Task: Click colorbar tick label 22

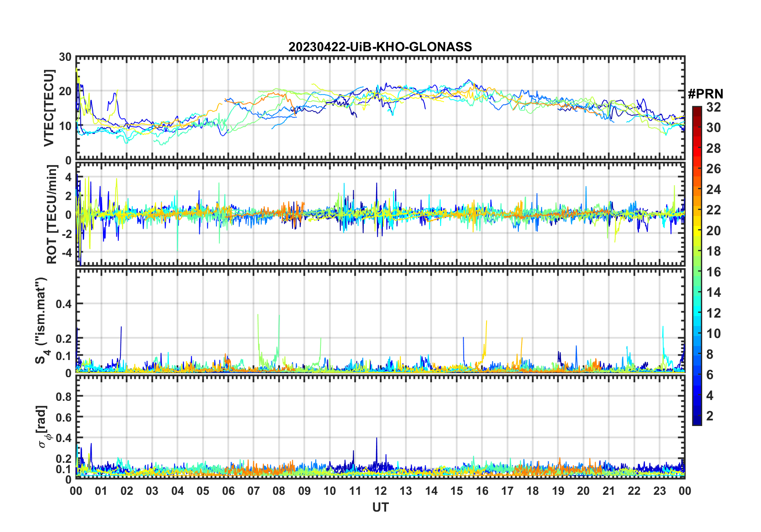Action: [x=714, y=210]
